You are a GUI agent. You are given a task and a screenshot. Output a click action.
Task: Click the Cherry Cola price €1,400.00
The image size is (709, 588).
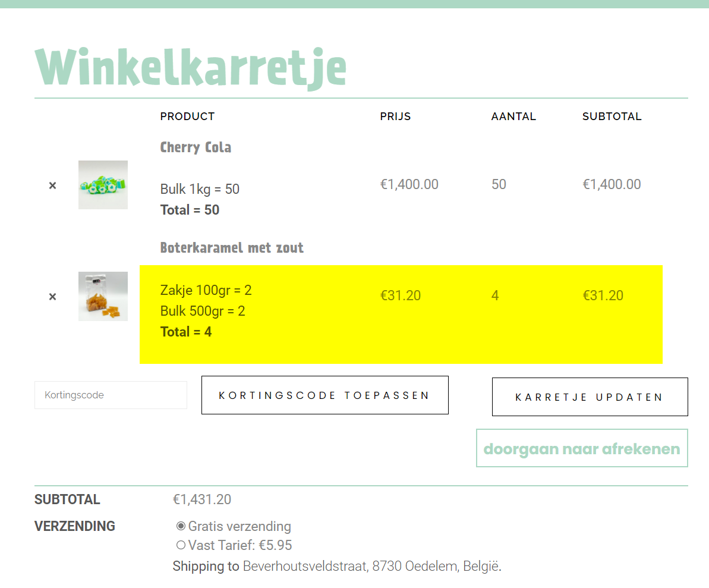(409, 184)
